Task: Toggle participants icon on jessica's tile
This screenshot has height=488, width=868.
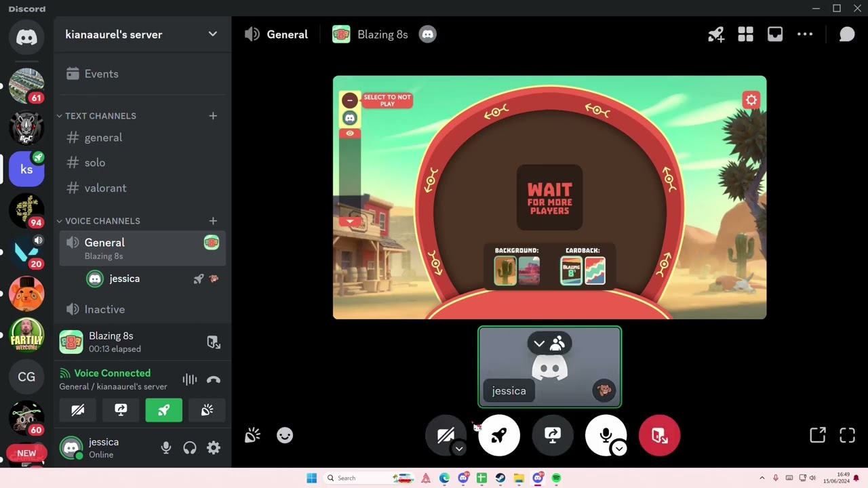Action: click(x=558, y=344)
